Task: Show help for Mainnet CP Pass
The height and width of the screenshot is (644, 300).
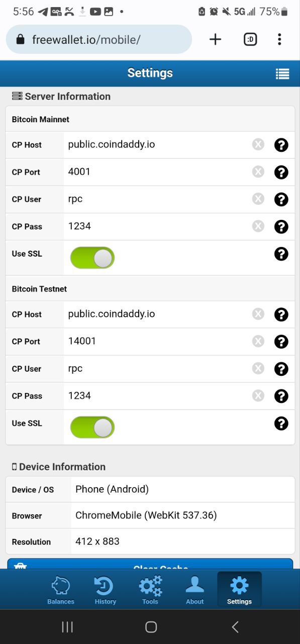Action: (281, 226)
